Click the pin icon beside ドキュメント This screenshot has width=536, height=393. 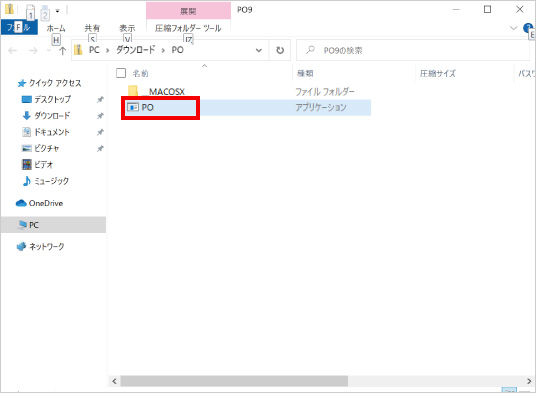point(100,132)
